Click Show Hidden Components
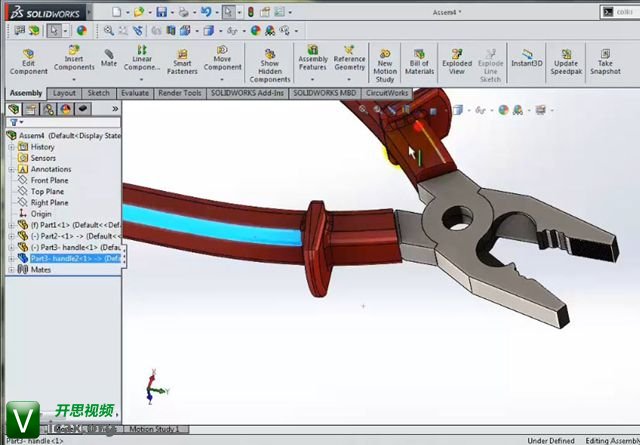 click(270, 65)
